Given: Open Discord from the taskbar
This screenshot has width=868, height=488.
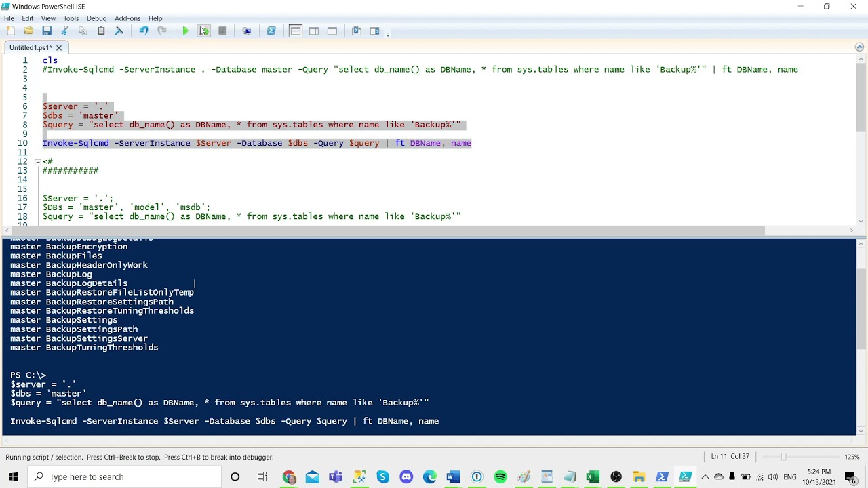Looking at the screenshot, I should [x=406, y=476].
